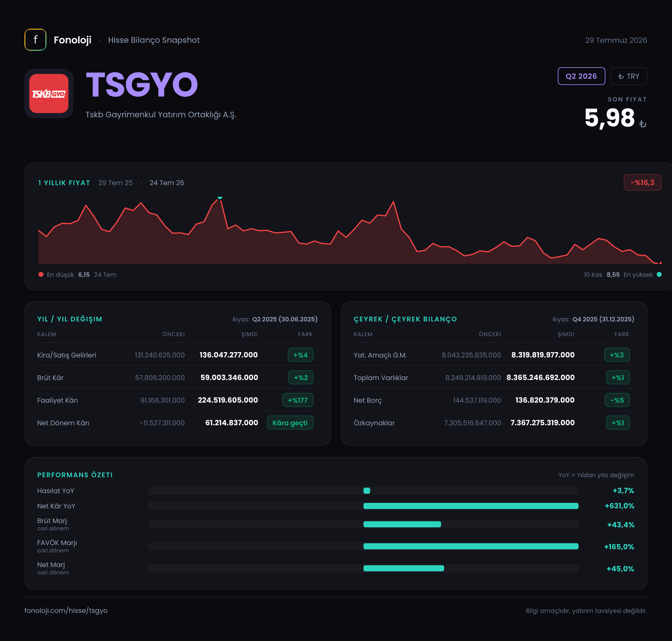672x641 pixels.
Task: Click the Brüt Marj progress bar
Action: pyautogui.click(x=363, y=525)
